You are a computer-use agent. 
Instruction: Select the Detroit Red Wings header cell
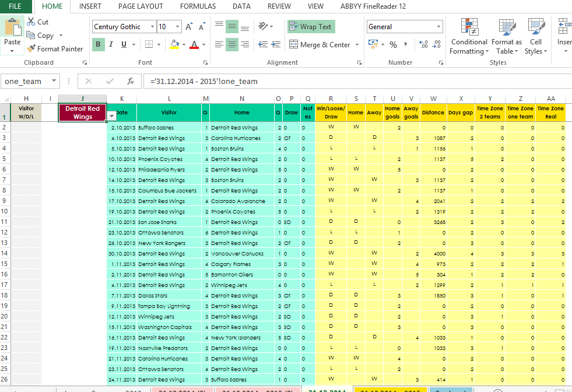(x=82, y=113)
